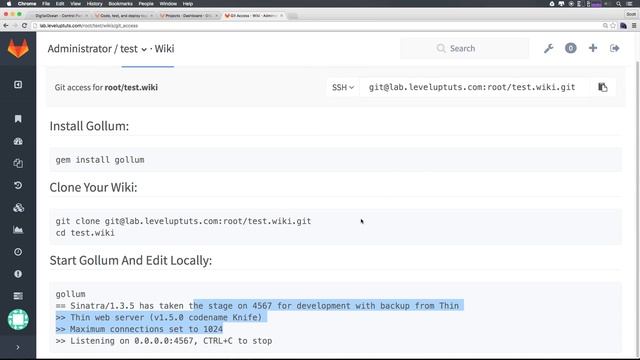
Task: Click browser reload button
Action: click(24, 25)
